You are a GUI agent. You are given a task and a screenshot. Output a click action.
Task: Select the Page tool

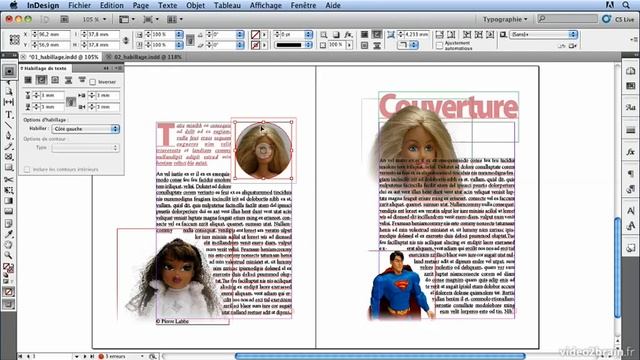pyautogui.click(x=9, y=91)
